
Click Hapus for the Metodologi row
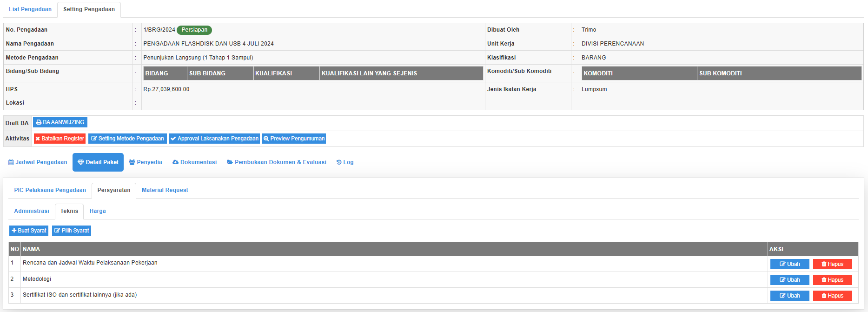tap(832, 280)
